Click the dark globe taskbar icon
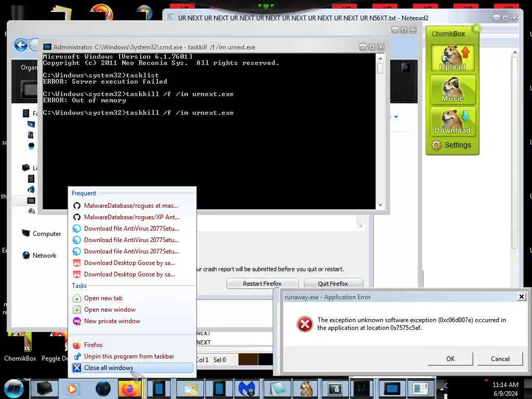This screenshot has width=532, height=399. click(x=103, y=389)
